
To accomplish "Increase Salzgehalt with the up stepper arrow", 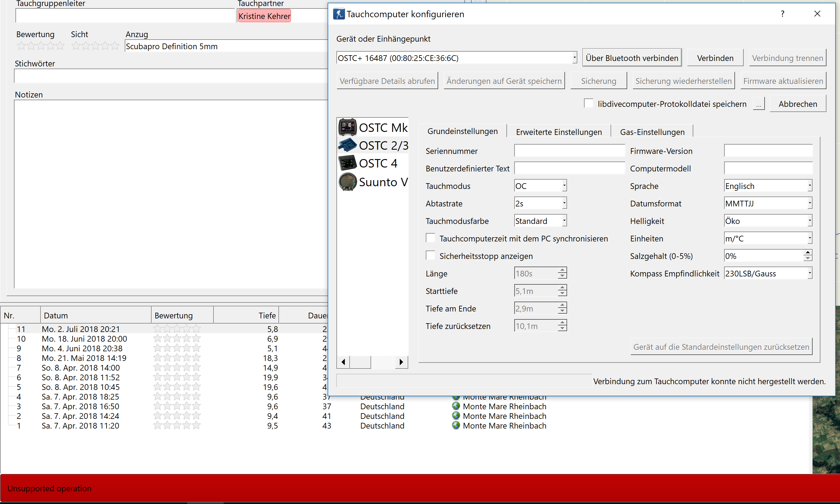I will 808,253.
